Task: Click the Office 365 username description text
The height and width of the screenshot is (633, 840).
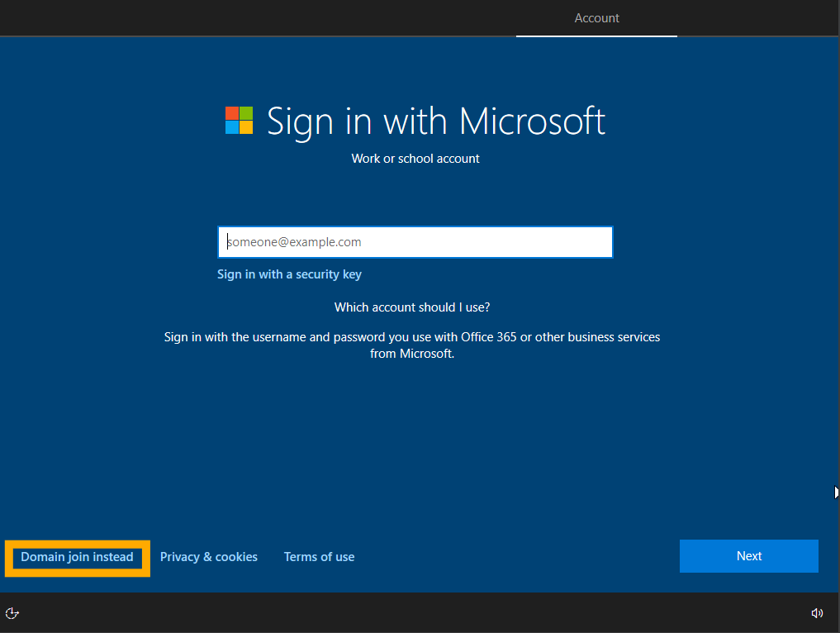Action: coord(412,345)
